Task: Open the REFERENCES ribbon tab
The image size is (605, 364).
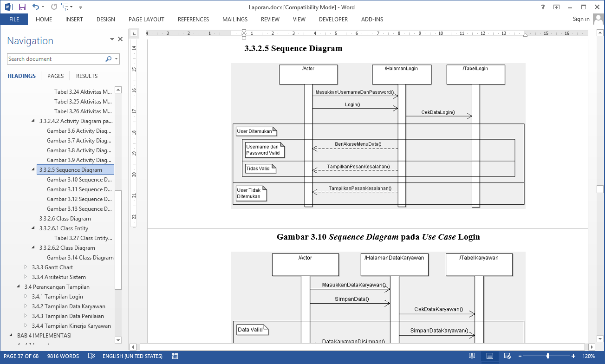Action: pyautogui.click(x=193, y=19)
